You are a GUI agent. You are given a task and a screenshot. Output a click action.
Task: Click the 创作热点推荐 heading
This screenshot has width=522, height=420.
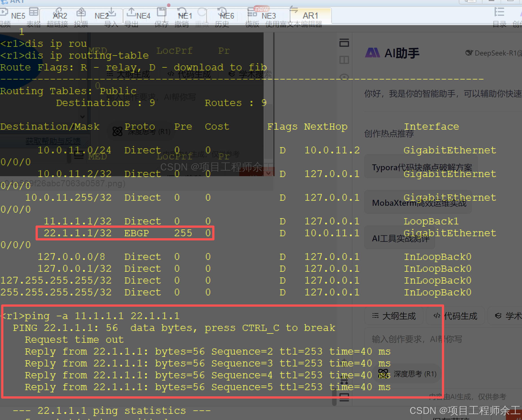tap(389, 134)
